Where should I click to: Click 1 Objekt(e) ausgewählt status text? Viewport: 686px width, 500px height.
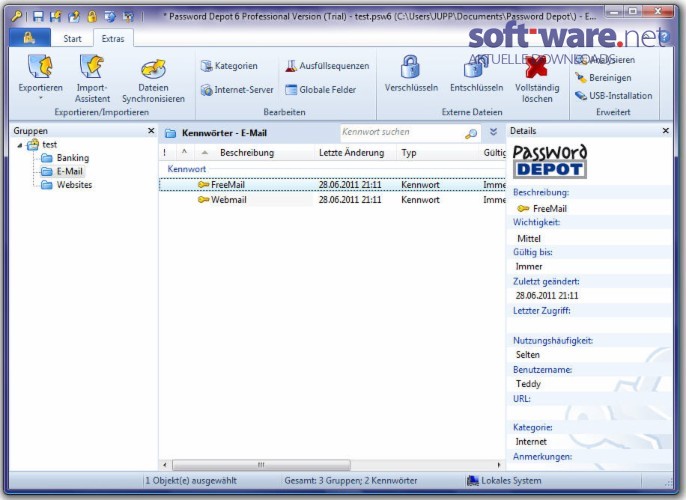(191, 480)
